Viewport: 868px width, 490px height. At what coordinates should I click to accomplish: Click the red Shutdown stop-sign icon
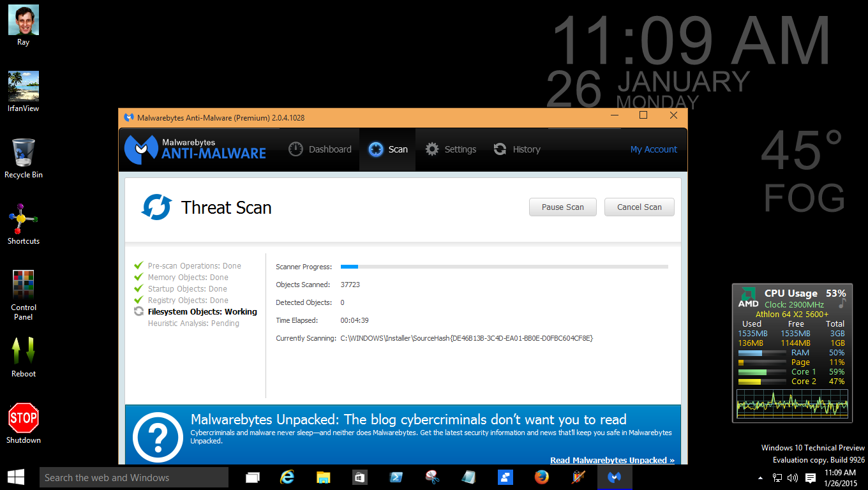pyautogui.click(x=24, y=418)
